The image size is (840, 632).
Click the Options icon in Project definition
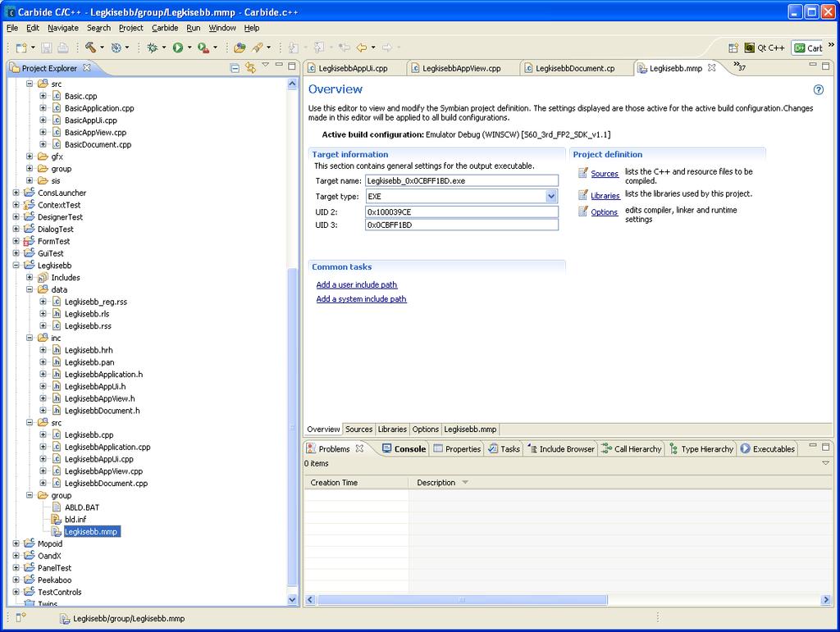pos(583,211)
